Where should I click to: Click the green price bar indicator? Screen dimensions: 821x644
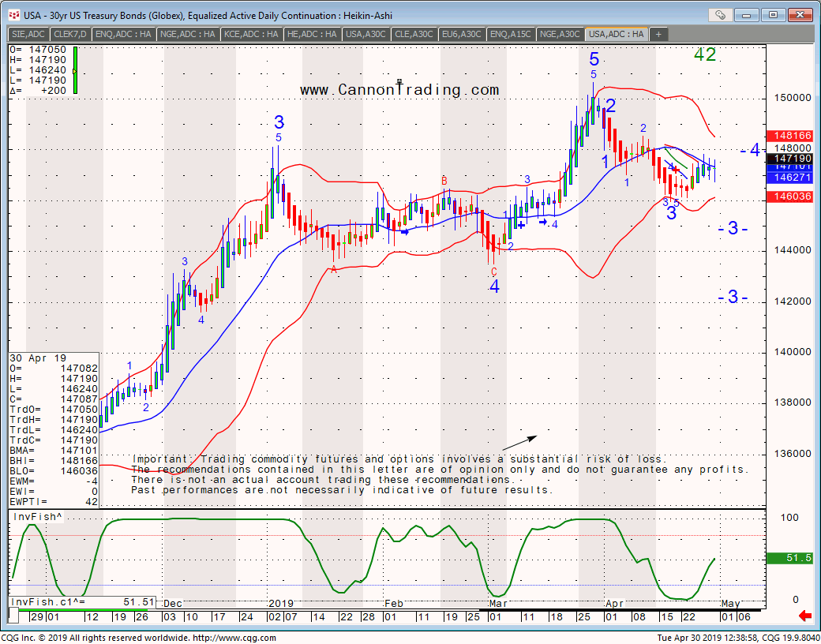[x=75, y=70]
